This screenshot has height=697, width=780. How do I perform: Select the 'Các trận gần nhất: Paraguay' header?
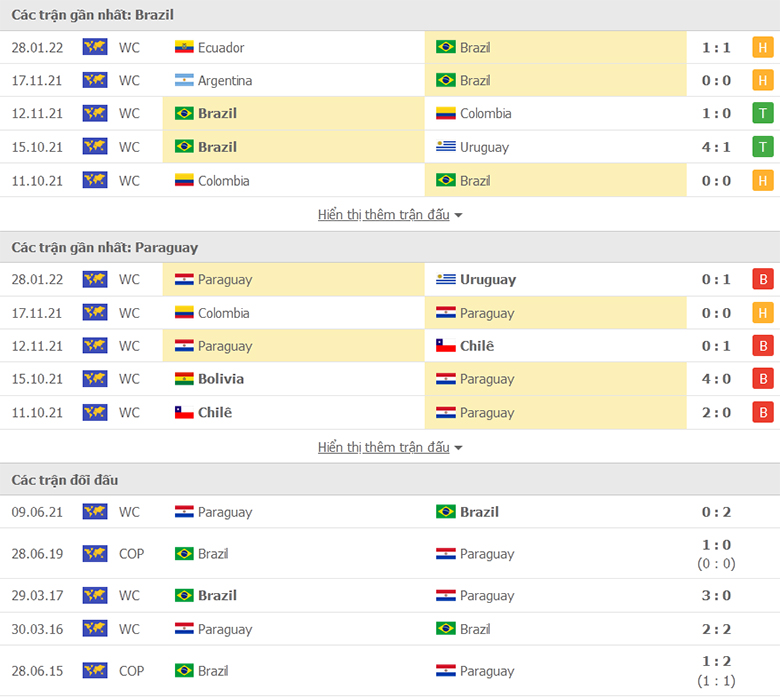tap(104, 247)
